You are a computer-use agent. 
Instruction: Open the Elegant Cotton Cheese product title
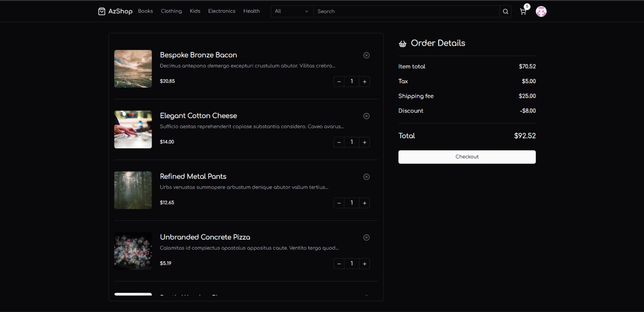[x=198, y=116]
